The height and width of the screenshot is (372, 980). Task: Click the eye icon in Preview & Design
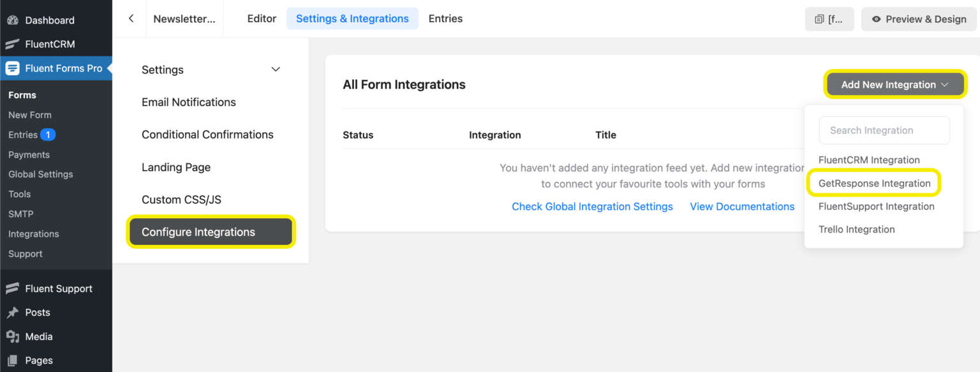[877, 19]
